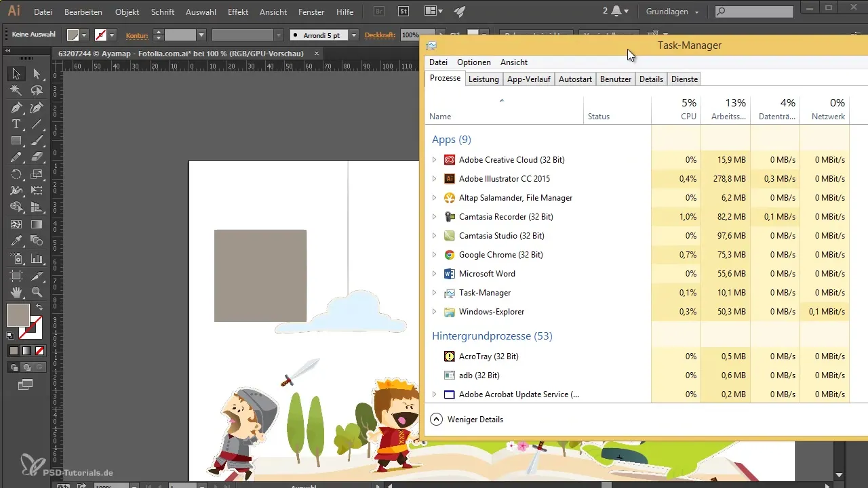Screen dimensions: 868x488
Task: Set paint mode to Color
Action: pyautogui.click(x=14, y=351)
